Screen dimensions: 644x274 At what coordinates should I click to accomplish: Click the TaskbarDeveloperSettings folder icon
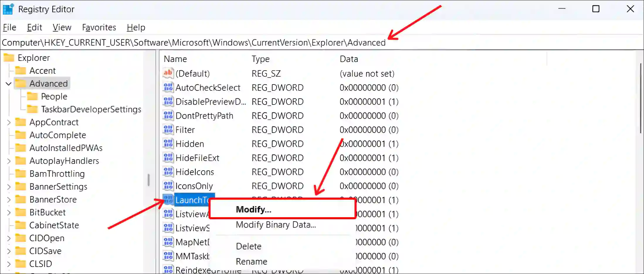click(32, 109)
